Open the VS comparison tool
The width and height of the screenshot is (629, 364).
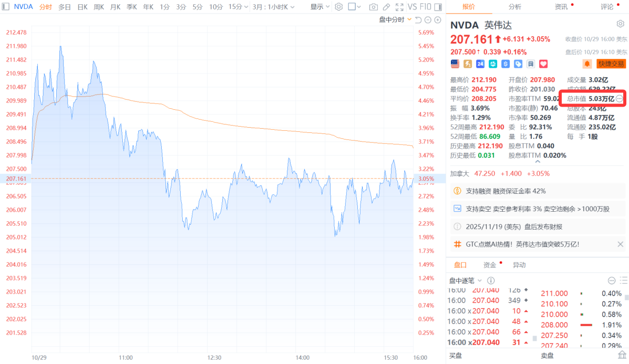(x=412, y=7)
